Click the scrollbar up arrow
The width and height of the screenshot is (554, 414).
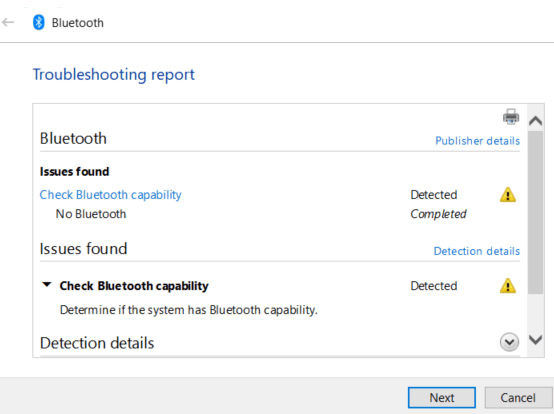pos(536,121)
